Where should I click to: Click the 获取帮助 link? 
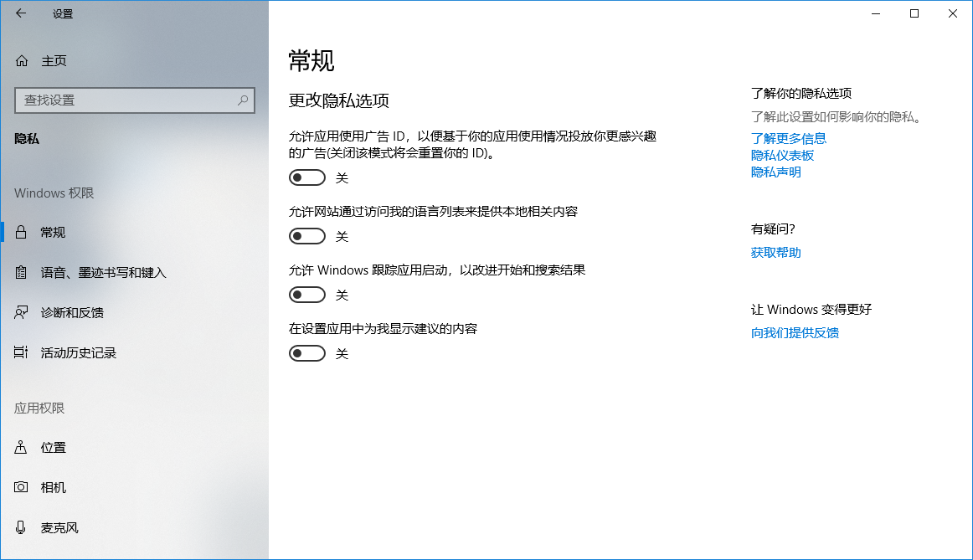coord(775,253)
